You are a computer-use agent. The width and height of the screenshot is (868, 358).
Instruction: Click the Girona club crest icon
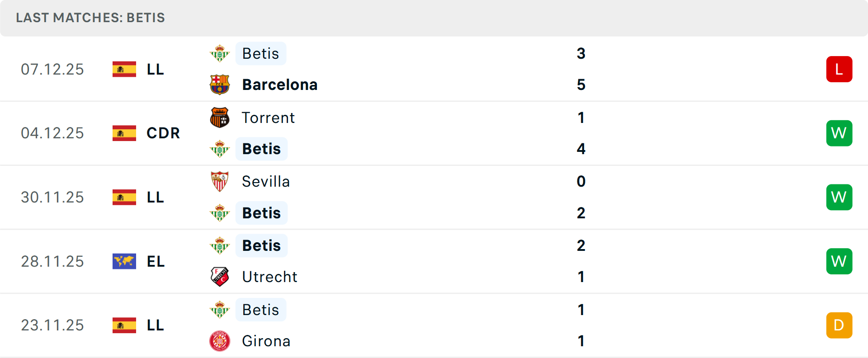220,341
